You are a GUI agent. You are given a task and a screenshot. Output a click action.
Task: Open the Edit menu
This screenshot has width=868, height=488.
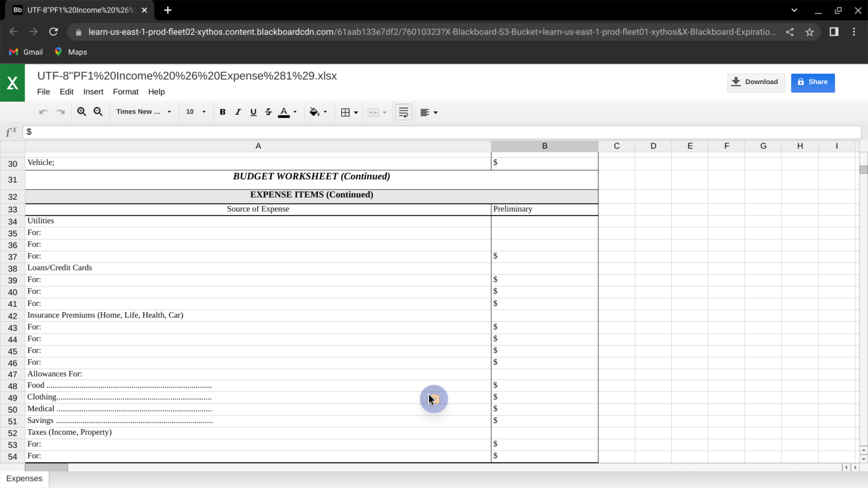click(67, 92)
